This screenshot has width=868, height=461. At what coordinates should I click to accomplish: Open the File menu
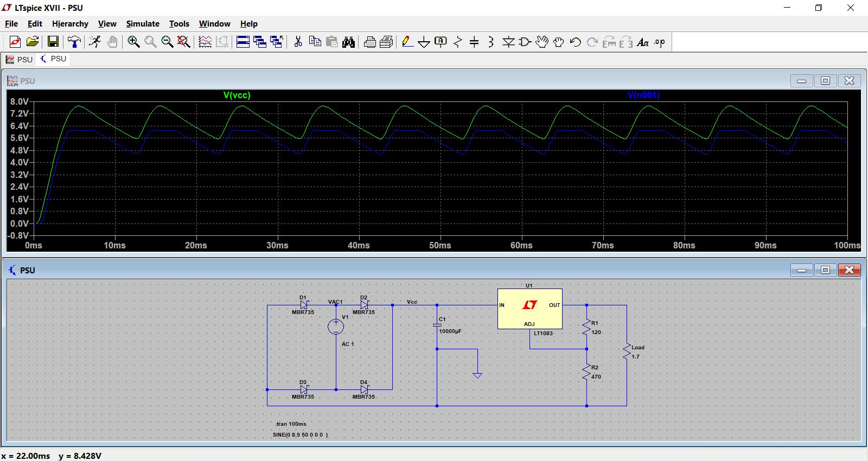[11, 24]
